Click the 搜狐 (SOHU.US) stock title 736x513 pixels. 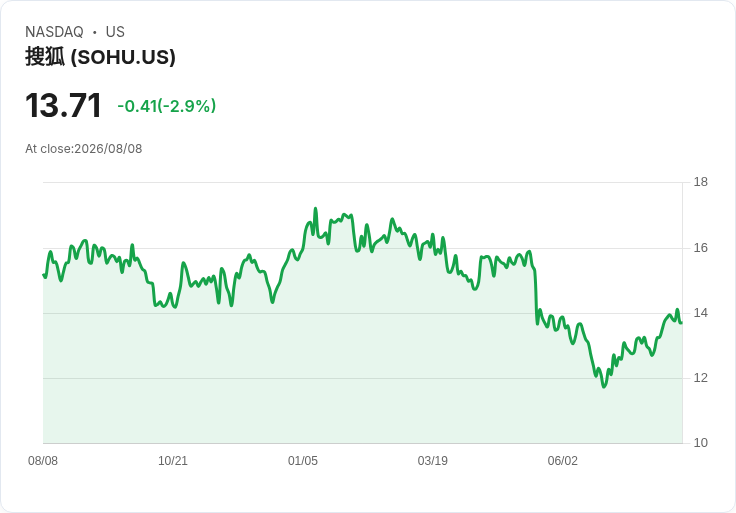tap(100, 57)
